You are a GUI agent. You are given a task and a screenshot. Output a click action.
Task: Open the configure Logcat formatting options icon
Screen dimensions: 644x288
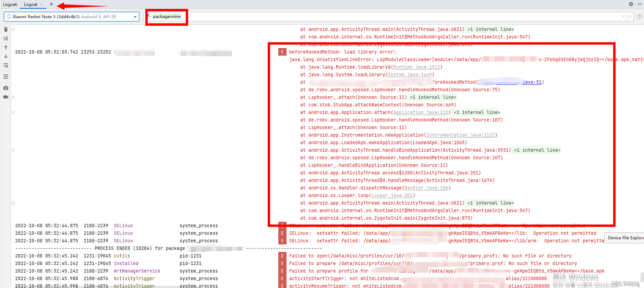[x=6, y=77]
